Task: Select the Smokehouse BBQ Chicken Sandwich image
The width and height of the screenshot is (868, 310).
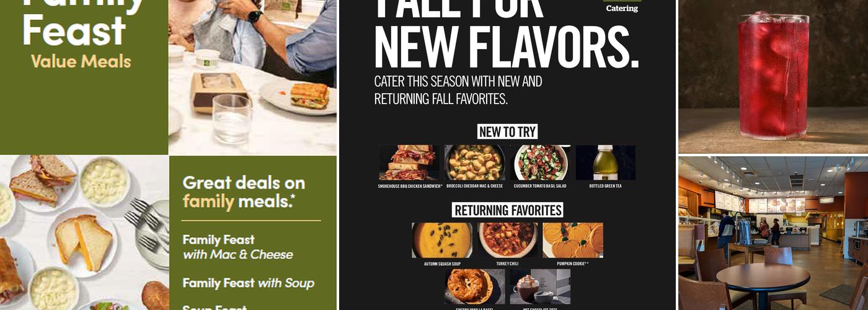Action: click(409, 162)
